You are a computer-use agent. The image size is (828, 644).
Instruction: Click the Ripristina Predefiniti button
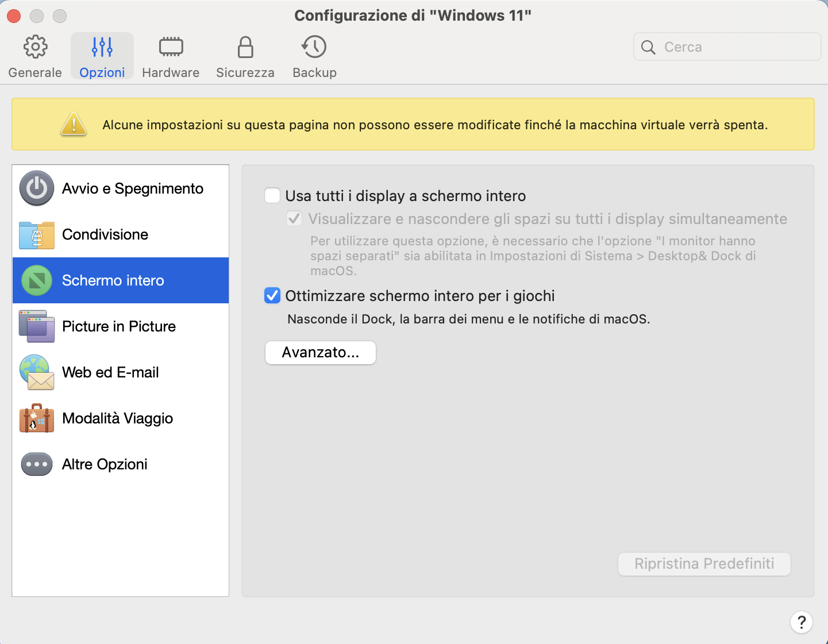(704, 564)
